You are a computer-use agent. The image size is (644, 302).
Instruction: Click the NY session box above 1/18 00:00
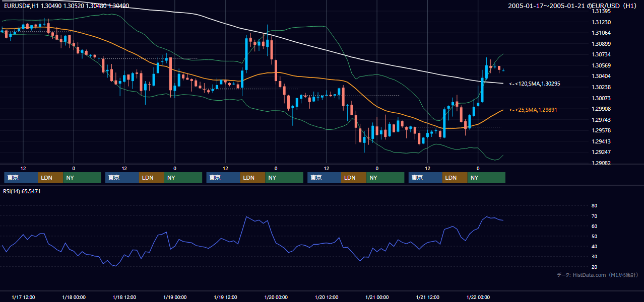82,178
